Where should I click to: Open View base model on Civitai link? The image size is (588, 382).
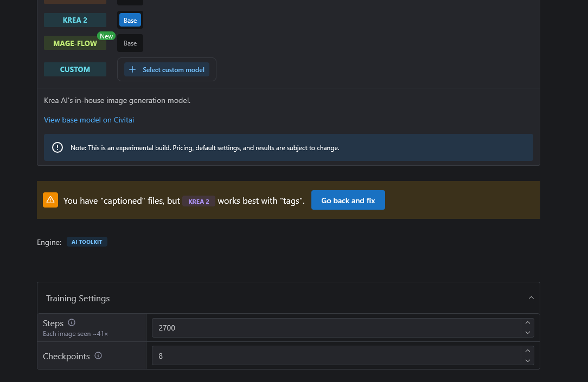click(x=89, y=120)
